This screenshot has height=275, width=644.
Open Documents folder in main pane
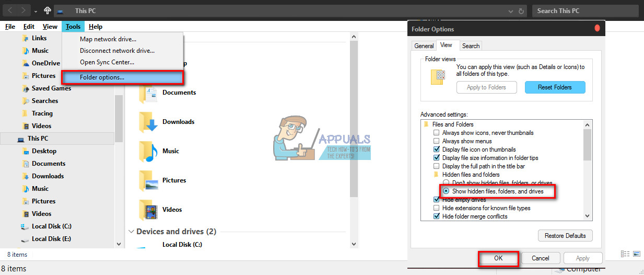tap(168, 93)
